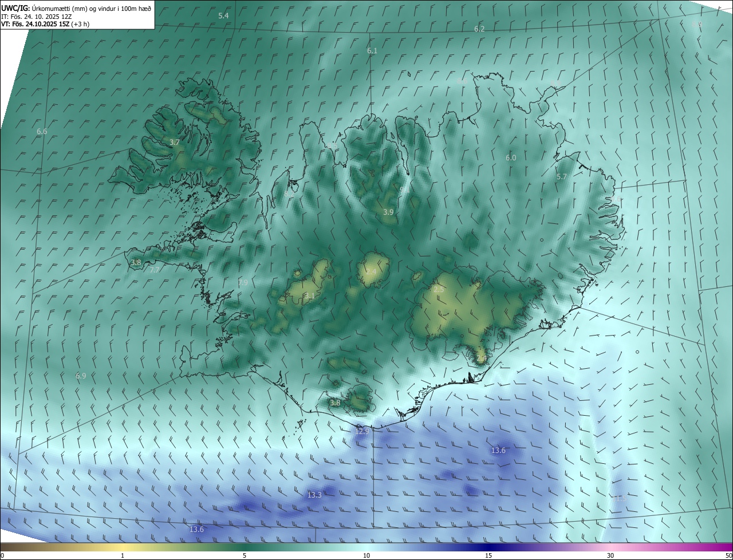Click the 6.9 value label
The image size is (733, 560).
81,376
